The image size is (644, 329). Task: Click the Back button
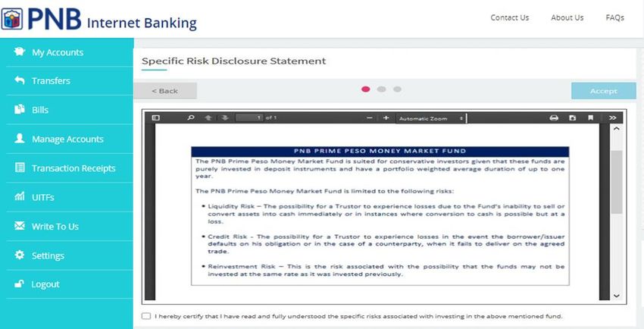[165, 91]
